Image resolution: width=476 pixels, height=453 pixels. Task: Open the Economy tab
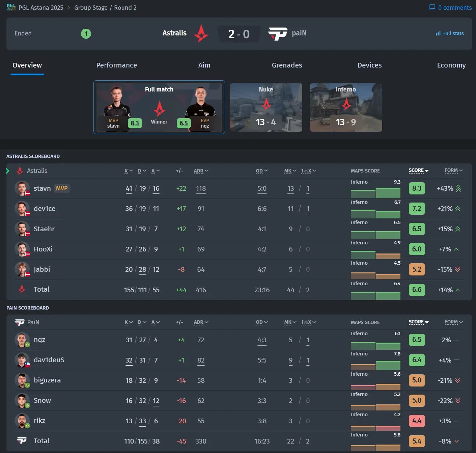point(451,65)
